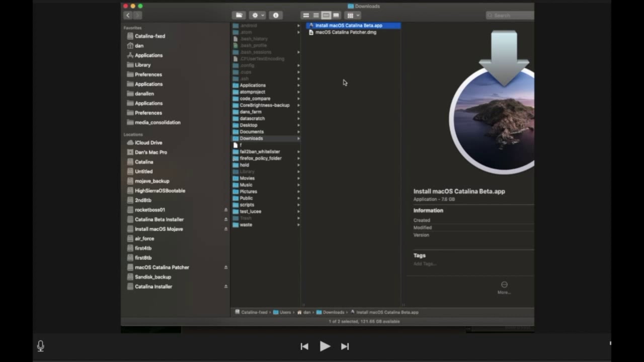
Task: Expand the arrow next to CoreBrightness-backup
Action: [x=298, y=105]
